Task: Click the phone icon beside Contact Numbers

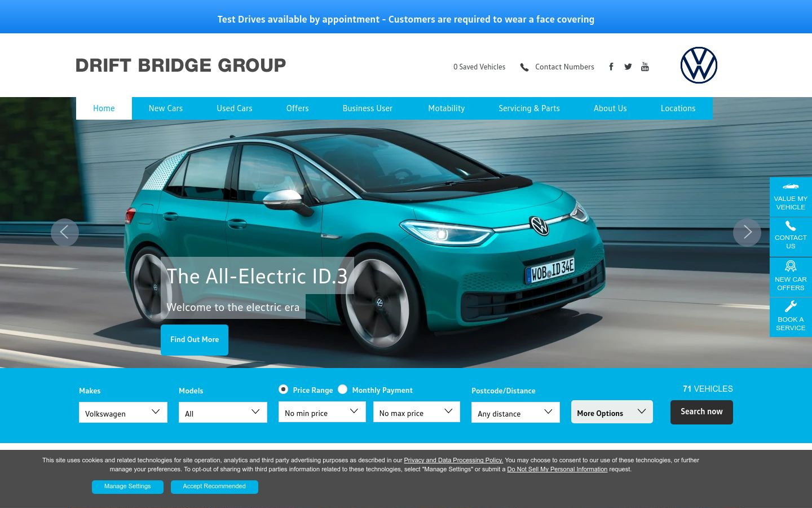Action: click(524, 67)
